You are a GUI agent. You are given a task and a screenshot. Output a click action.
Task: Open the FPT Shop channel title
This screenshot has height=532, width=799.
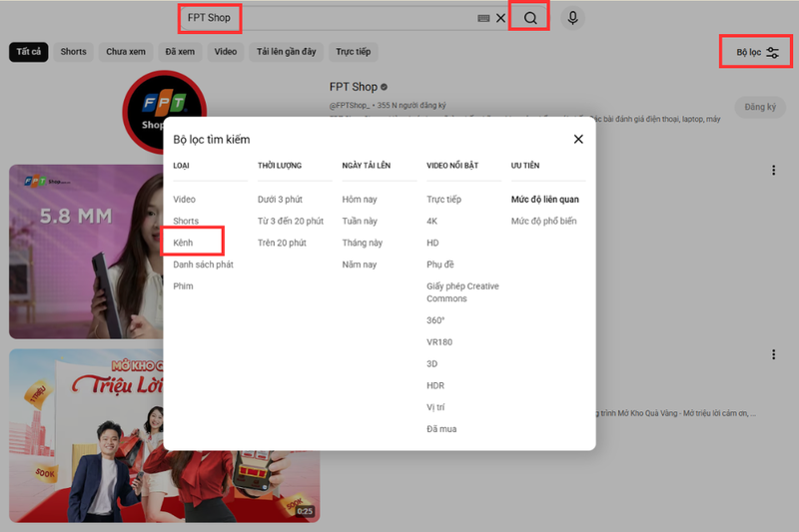click(354, 87)
